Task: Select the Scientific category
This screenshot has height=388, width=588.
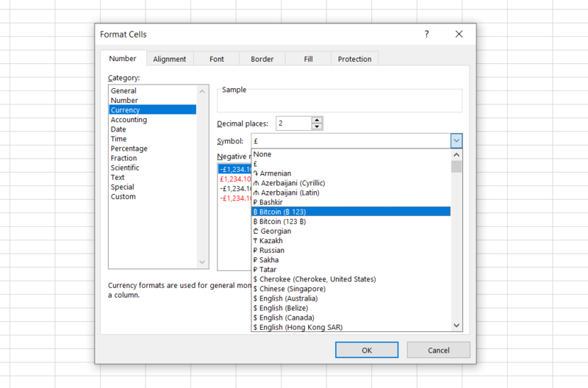Action: click(x=153, y=168)
